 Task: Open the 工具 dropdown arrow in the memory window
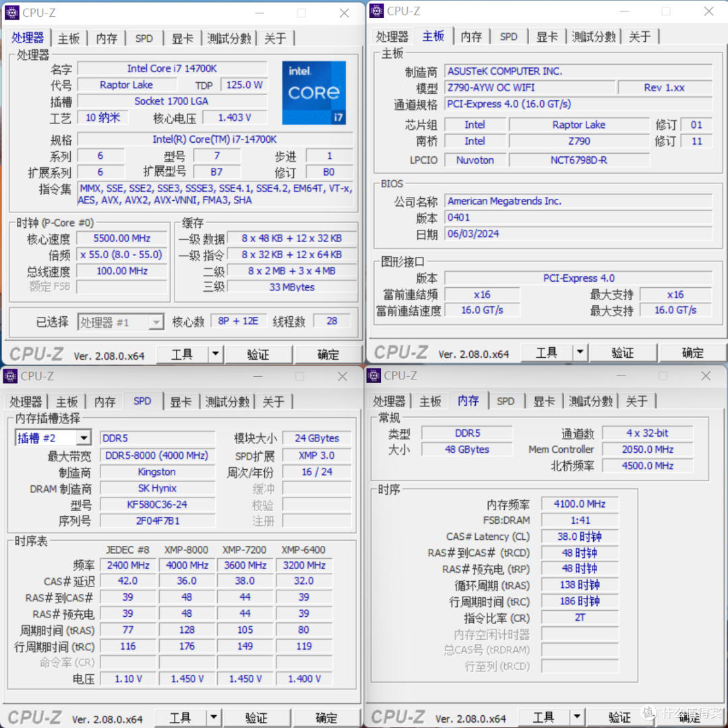tap(577, 717)
